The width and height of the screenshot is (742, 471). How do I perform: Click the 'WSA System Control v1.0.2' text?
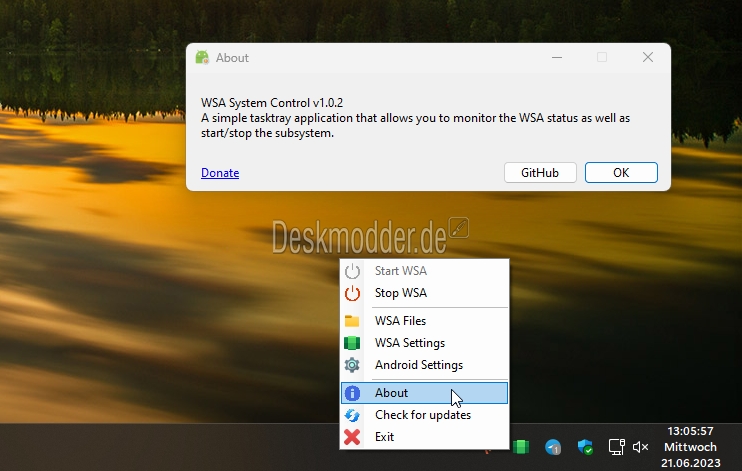pos(272,103)
